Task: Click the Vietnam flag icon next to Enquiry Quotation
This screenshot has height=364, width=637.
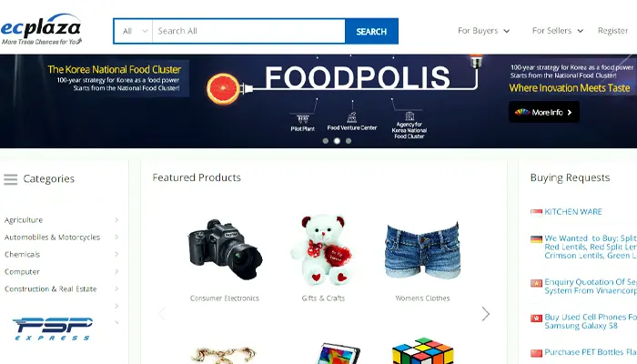Action: (536, 283)
